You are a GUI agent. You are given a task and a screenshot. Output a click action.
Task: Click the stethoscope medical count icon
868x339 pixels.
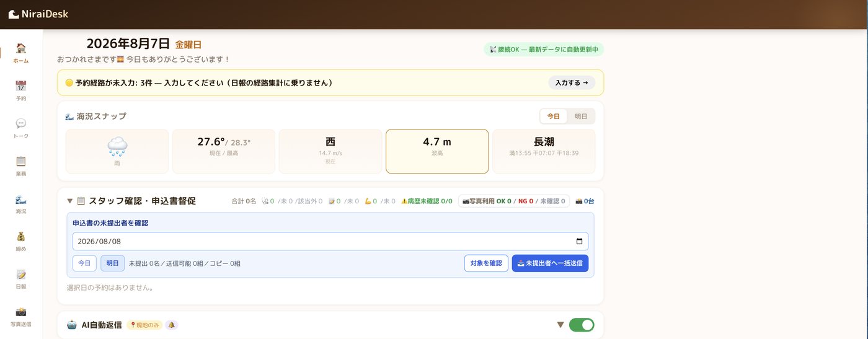point(265,201)
